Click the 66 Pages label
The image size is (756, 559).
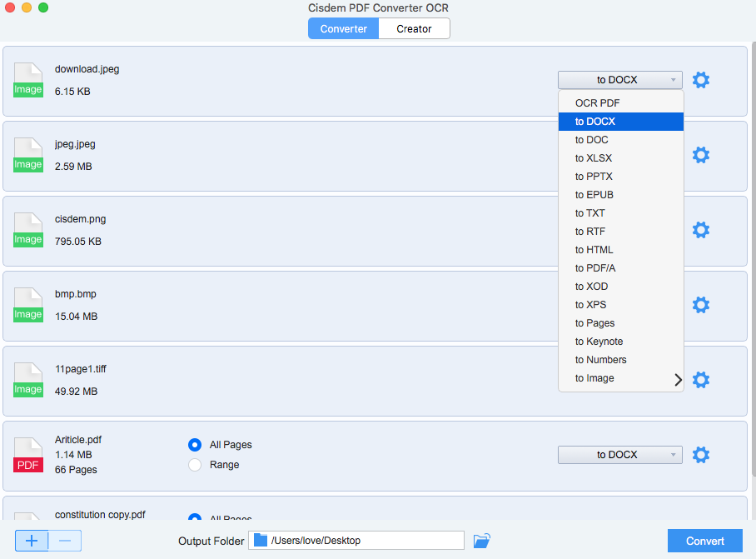[x=76, y=470]
